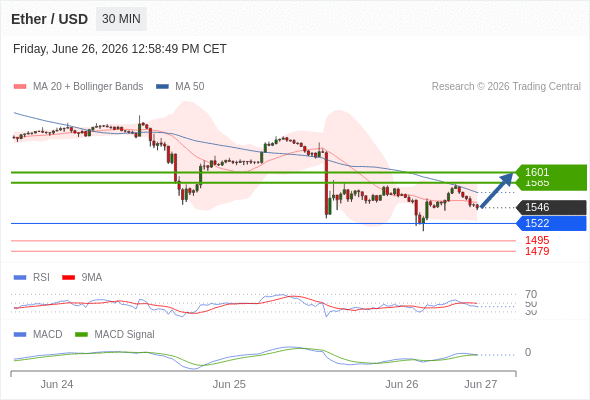
Task: Click the MACD 0 axis label
Action: [x=528, y=353]
